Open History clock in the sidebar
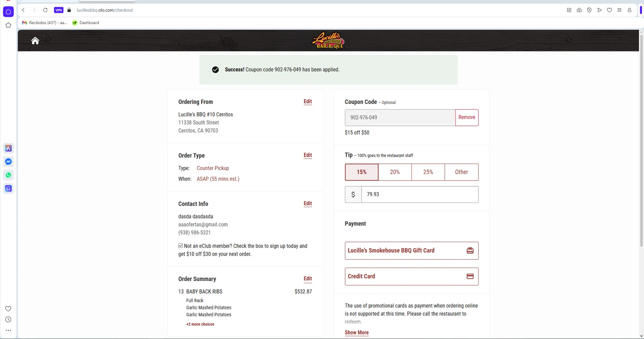This screenshot has height=339, width=644. [8, 320]
